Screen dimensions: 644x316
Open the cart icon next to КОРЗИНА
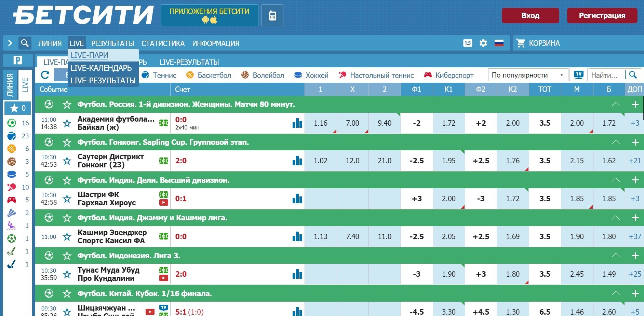[521, 43]
